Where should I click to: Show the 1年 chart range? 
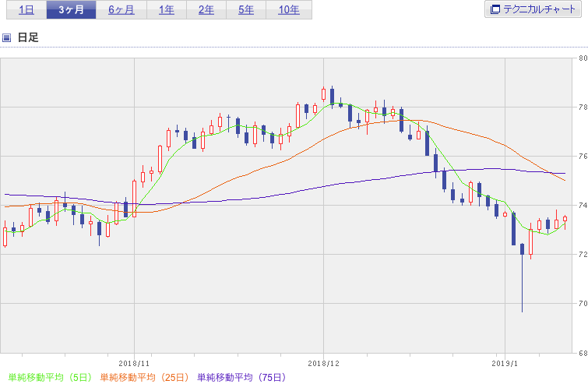(167, 10)
